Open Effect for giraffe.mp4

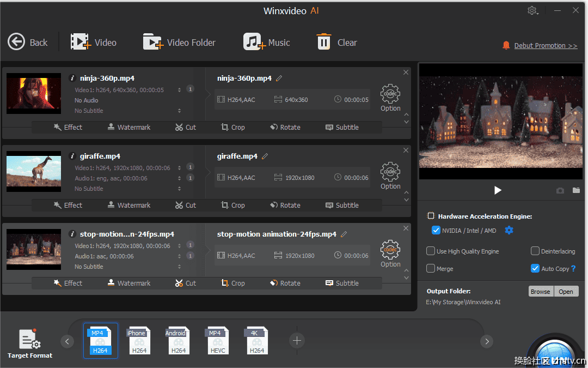pyautogui.click(x=68, y=206)
